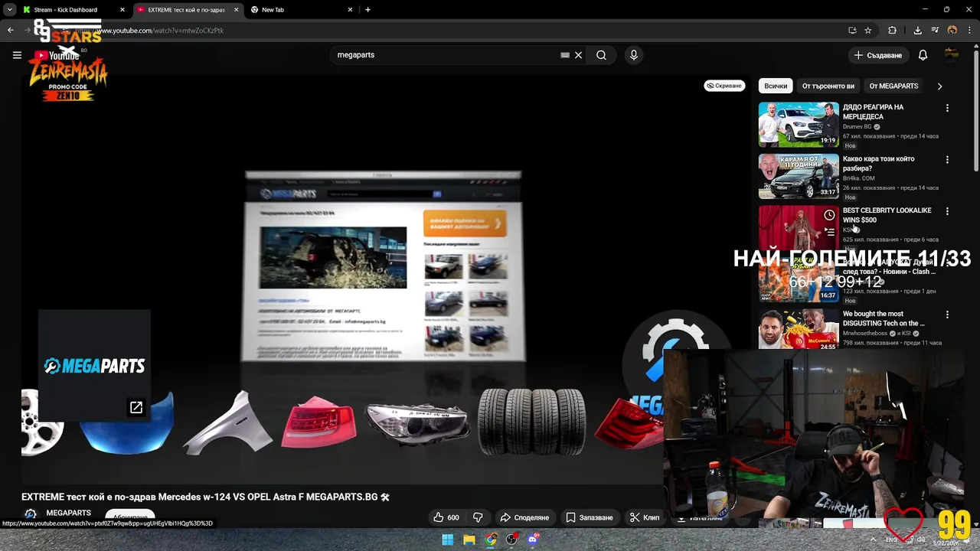Open ДЯДО РЕАГИРА НА МЕРЦЕДЕСА thumbnail
The height and width of the screenshot is (551, 980).
point(799,124)
